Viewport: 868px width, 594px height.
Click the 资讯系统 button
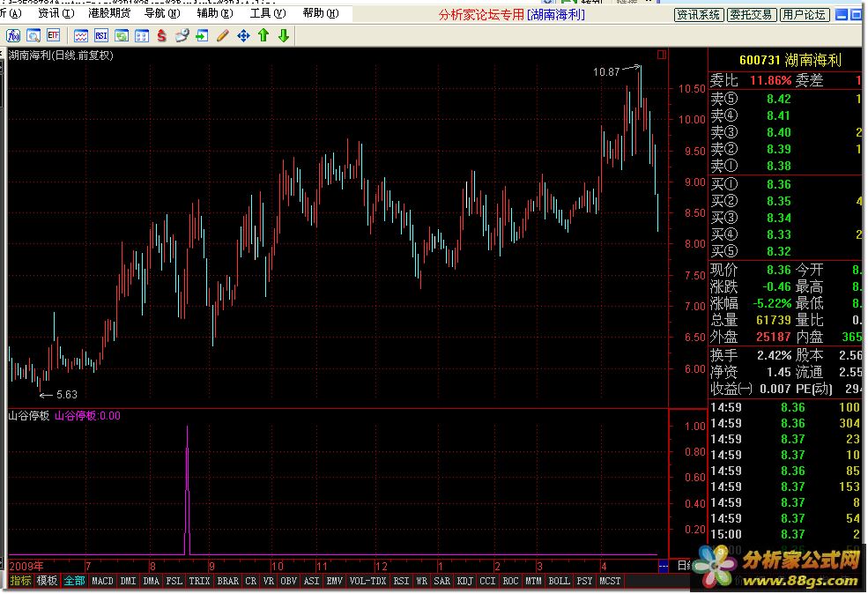click(698, 15)
